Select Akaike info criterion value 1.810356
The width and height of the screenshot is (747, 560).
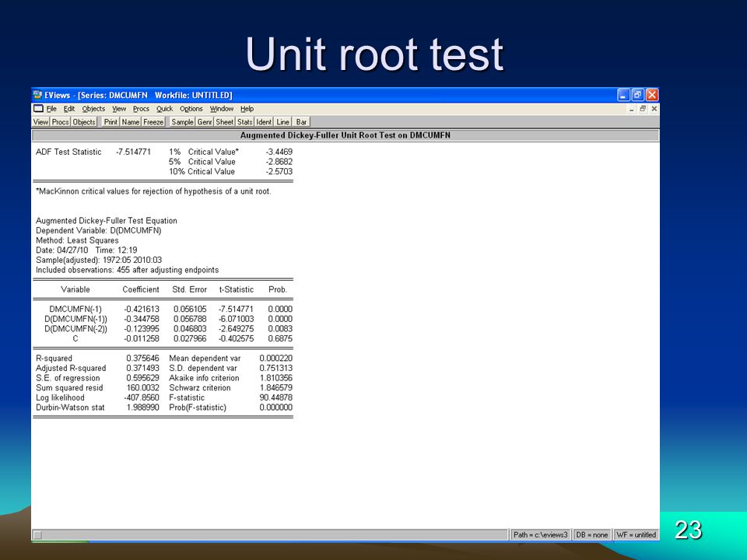pyautogui.click(x=276, y=378)
